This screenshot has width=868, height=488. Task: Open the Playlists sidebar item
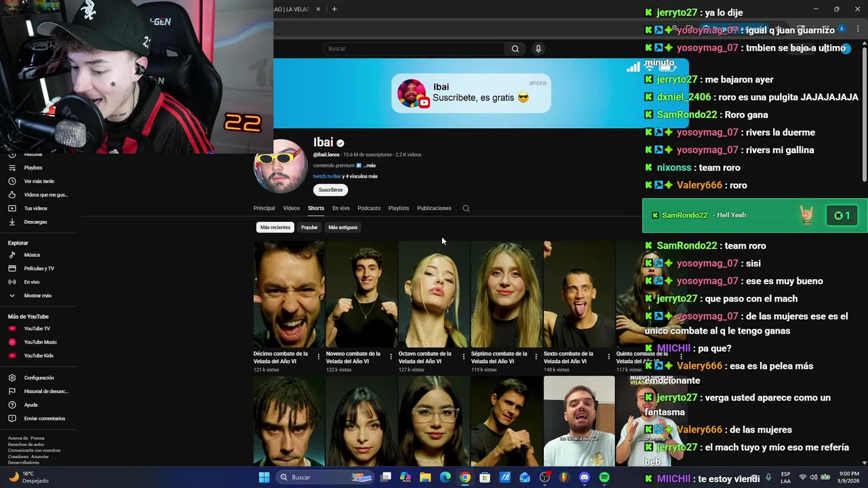tap(33, 167)
